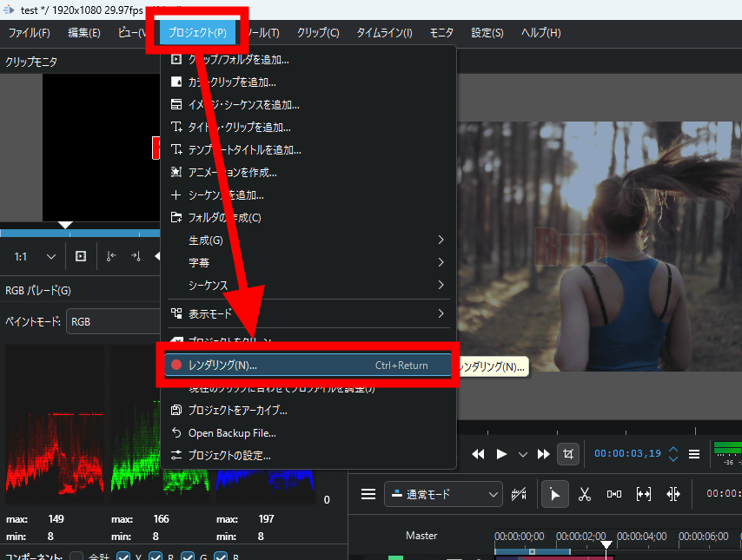Open the 設定(S) menu
The width and height of the screenshot is (742, 560).
click(487, 33)
